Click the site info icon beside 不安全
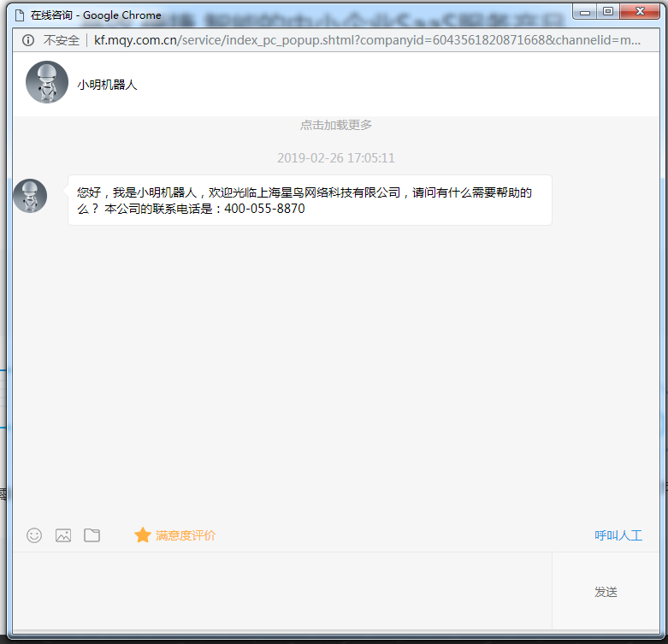Viewport: 668px width, 644px height. (x=28, y=40)
